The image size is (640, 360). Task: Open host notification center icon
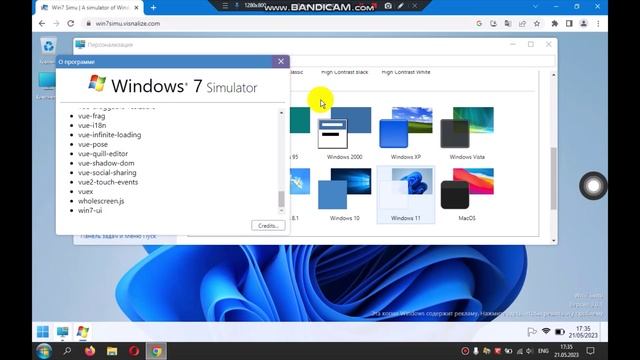point(590,351)
